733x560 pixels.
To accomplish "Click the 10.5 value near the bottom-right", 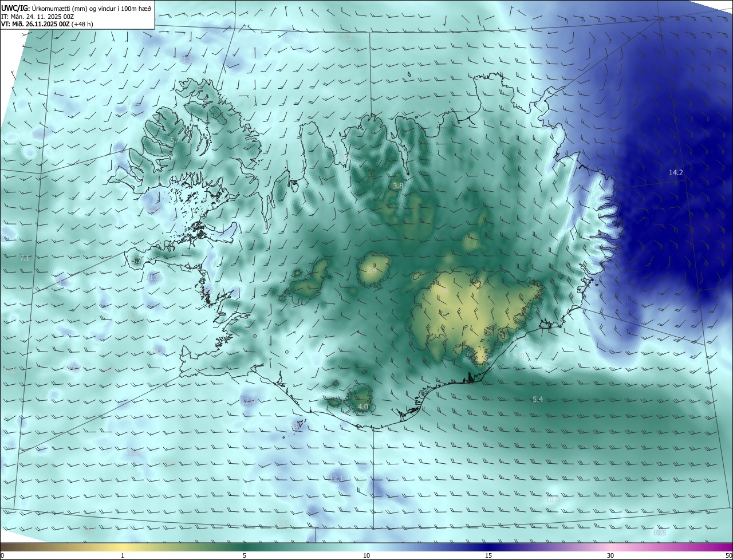I will tap(660, 533).
